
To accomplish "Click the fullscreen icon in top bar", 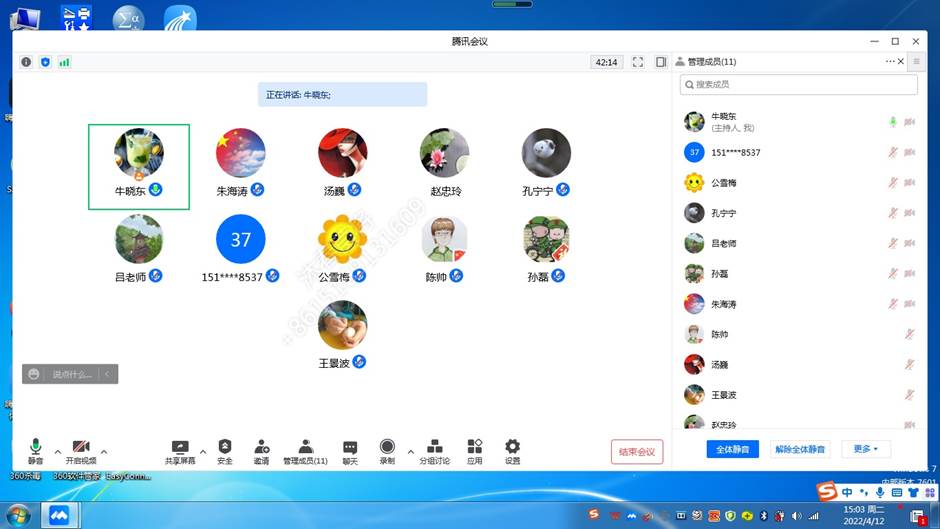I will tap(638, 62).
